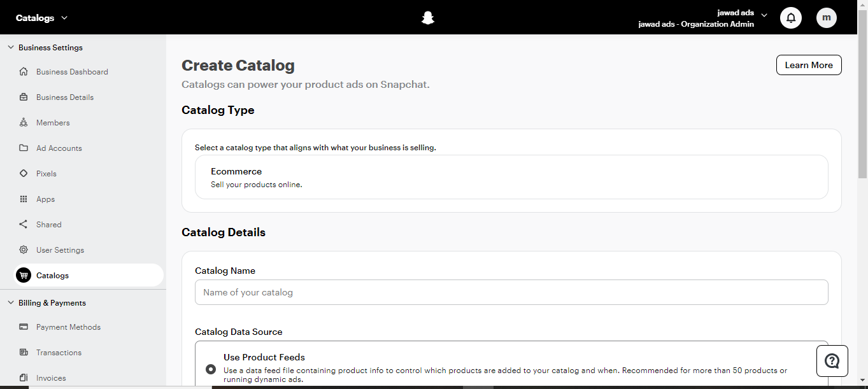Collapse the Billing & Payments section
Image resolution: width=868 pixels, height=389 pixels.
10,303
